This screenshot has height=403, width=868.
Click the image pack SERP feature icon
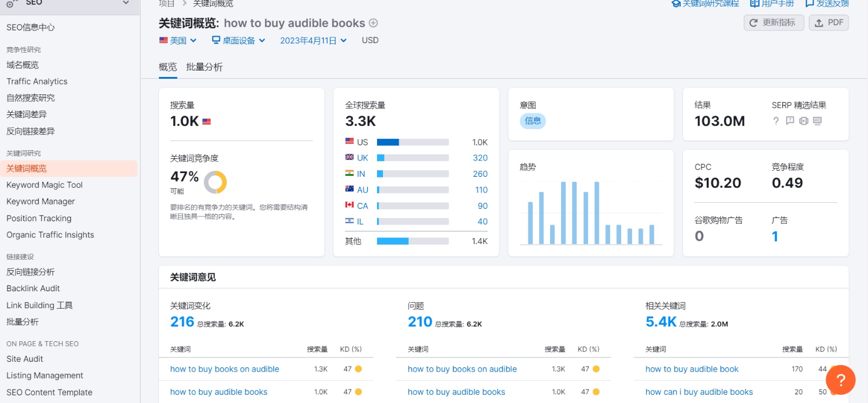818,121
